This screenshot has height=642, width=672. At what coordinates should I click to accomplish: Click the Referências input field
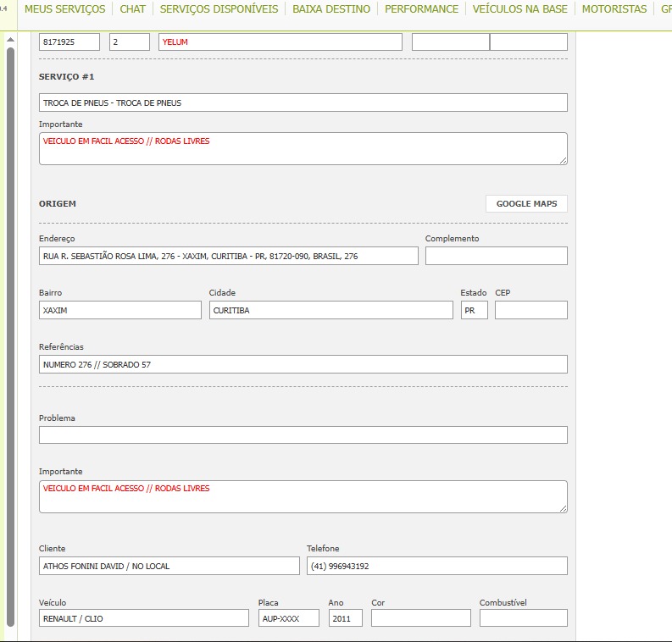point(303,364)
